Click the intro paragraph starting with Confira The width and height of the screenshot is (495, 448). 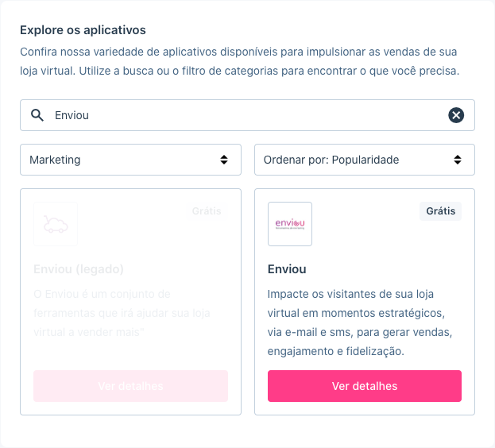[x=240, y=61]
